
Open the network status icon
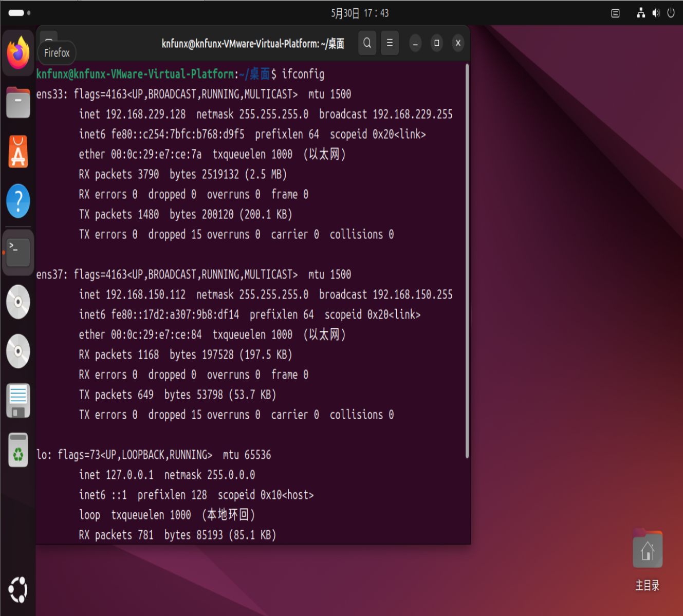(640, 13)
